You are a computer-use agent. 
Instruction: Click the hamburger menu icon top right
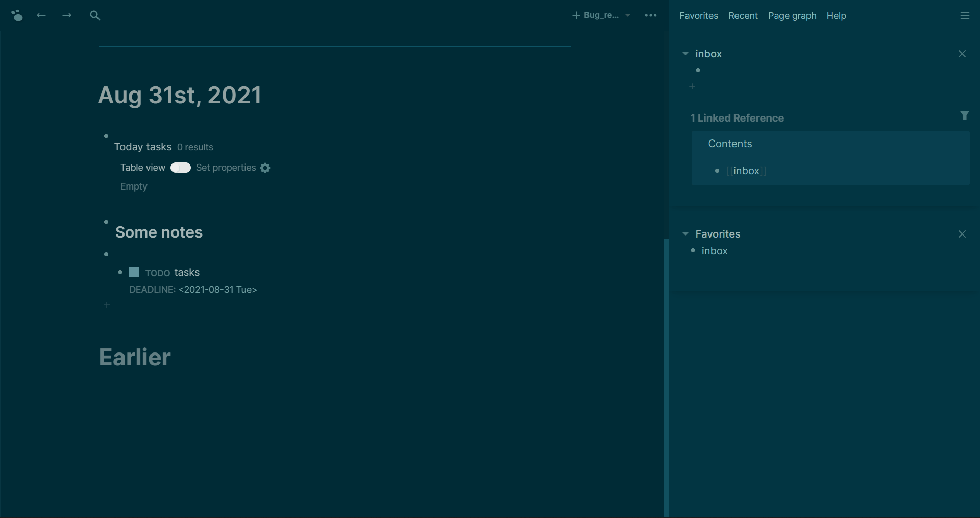pyautogui.click(x=965, y=15)
